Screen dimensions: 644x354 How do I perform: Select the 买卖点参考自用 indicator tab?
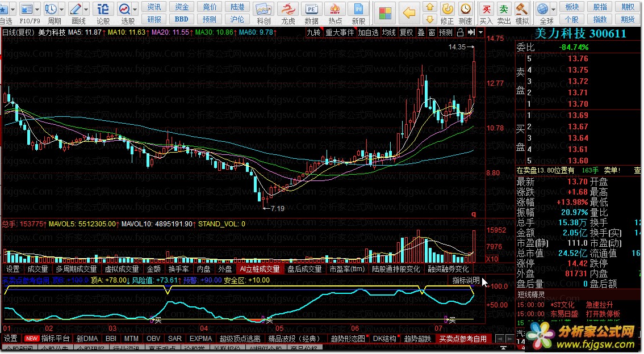click(x=463, y=339)
